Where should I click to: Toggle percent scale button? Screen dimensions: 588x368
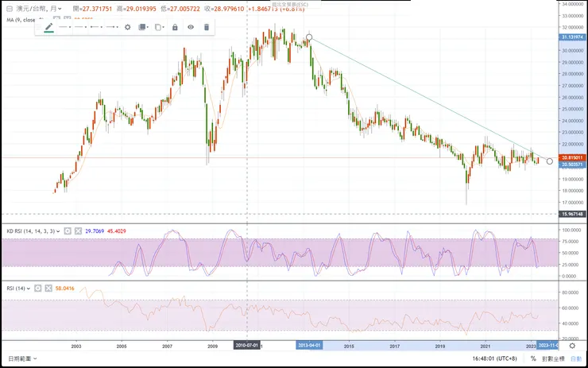coord(533,358)
